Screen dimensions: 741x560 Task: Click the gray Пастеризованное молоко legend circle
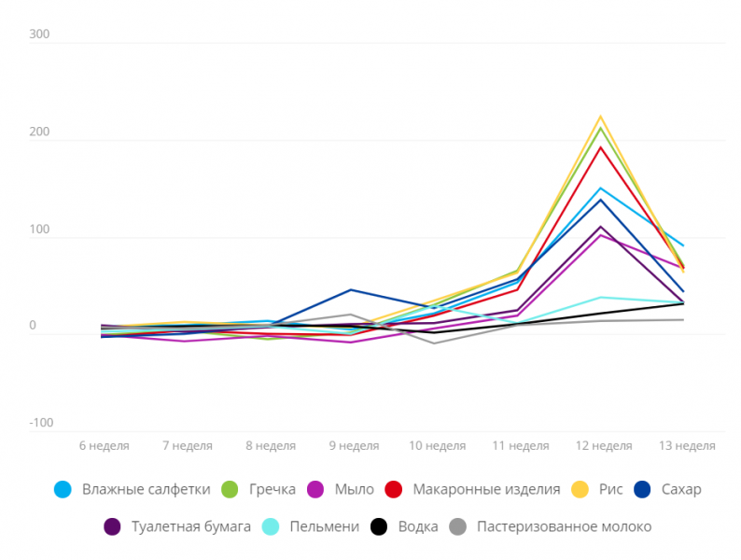pyautogui.click(x=458, y=526)
